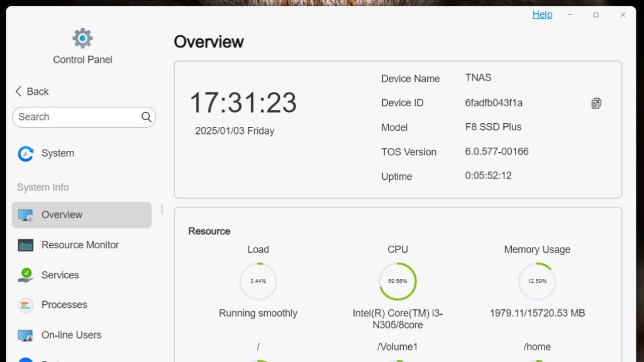Click the System Info section heading
This screenshot has width=644, height=362.
coord(43,187)
